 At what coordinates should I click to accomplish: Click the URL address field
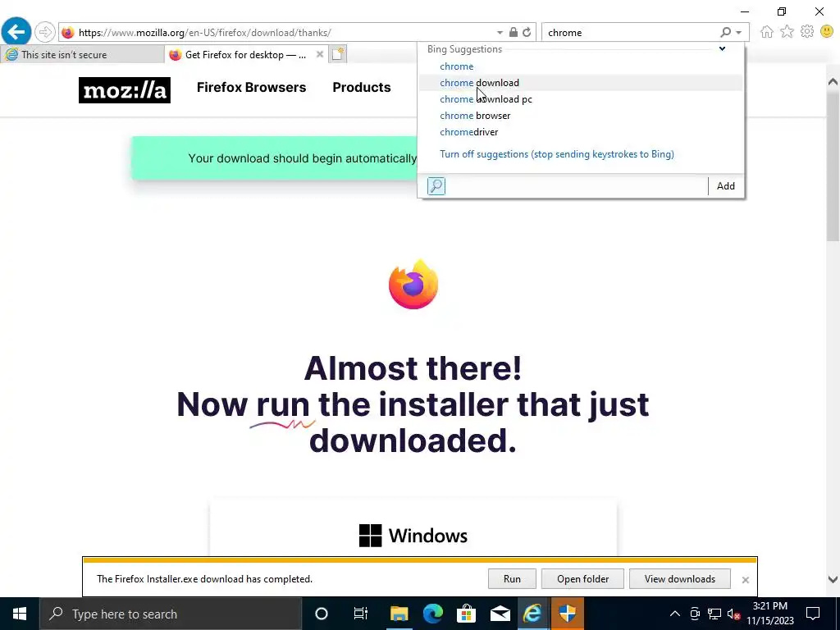pyautogui.click(x=284, y=33)
